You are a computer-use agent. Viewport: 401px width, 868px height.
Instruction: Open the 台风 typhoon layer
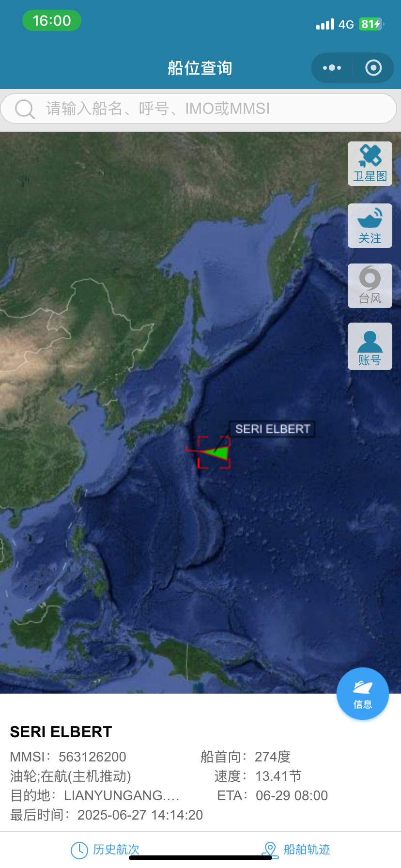tap(370, 286)
